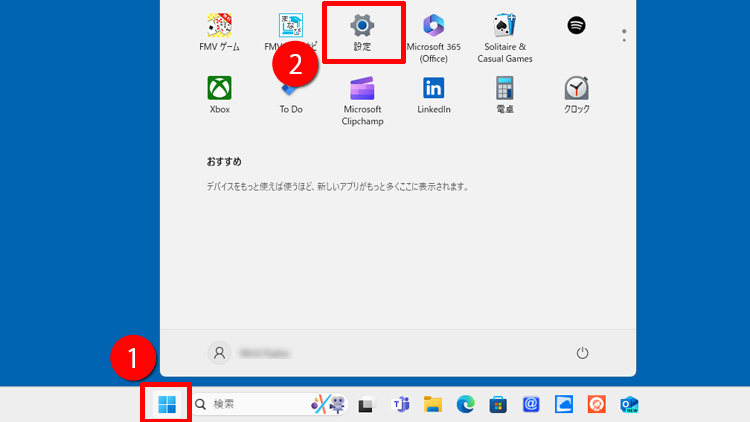Open the LinkedIn app
The width and height of the screenshot is (750, 422).
tap(433, 95)
